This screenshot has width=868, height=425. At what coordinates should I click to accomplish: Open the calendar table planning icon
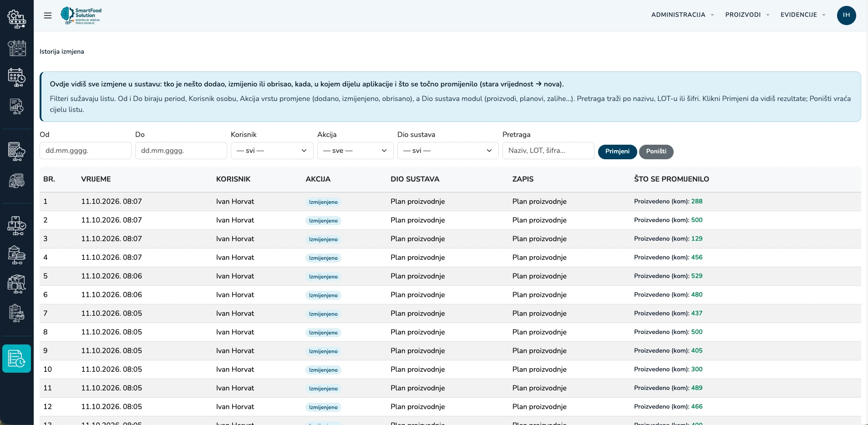16,48
